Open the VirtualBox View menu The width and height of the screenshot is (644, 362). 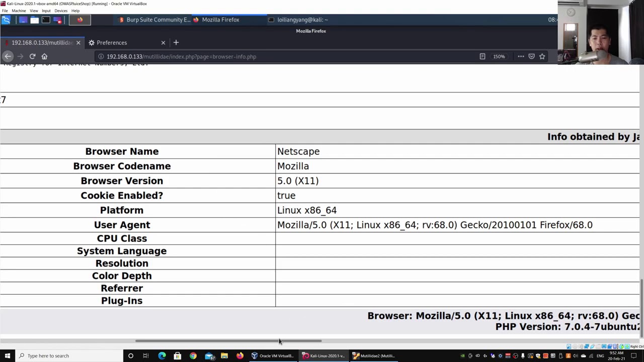point(34,11)
